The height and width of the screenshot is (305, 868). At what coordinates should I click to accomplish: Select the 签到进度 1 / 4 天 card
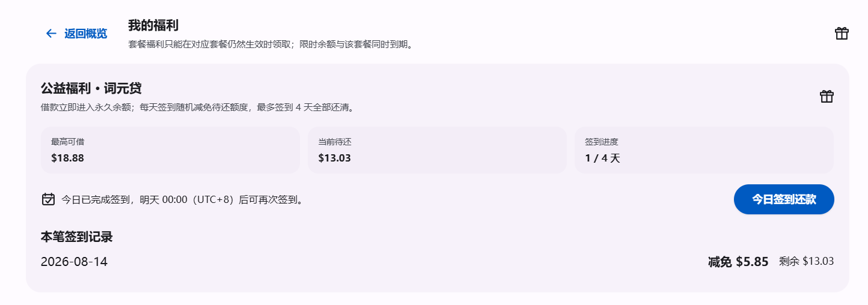point(704,150)
